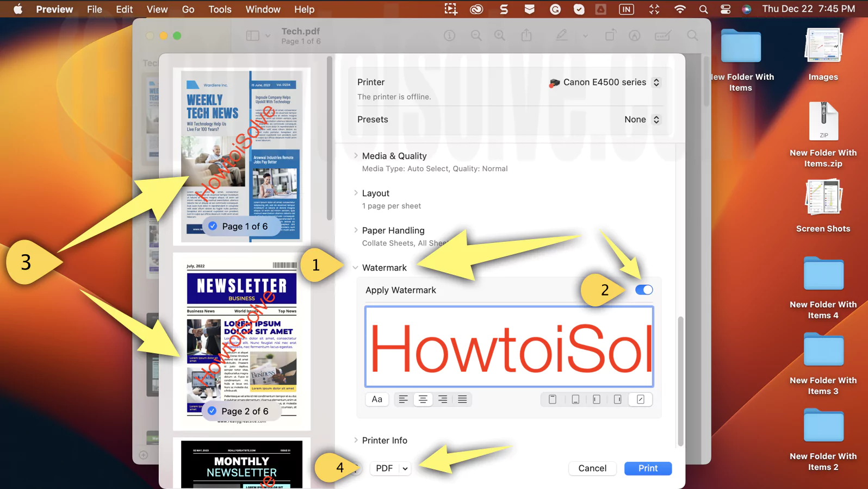Image resolution: width=868 pixels, height=489 pixels.
Task: Place watermark at top of page
Action: tap(553, 399)
